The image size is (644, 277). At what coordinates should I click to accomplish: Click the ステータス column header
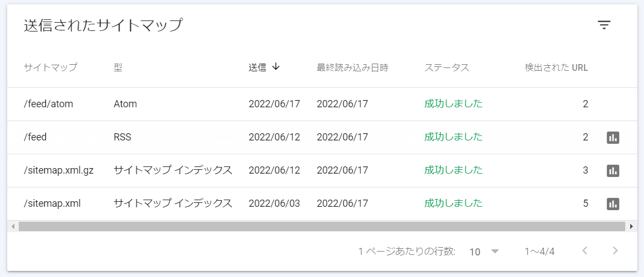click(x=447, y=68)
